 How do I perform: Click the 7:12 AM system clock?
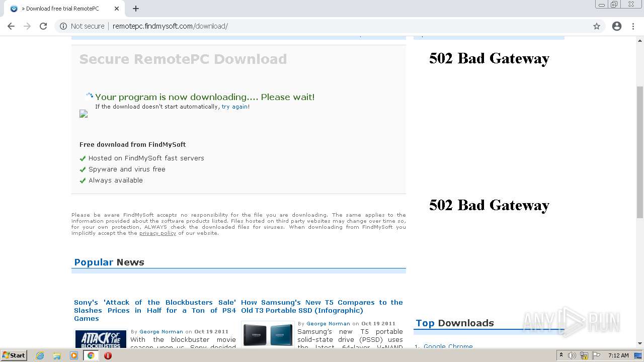618,355
